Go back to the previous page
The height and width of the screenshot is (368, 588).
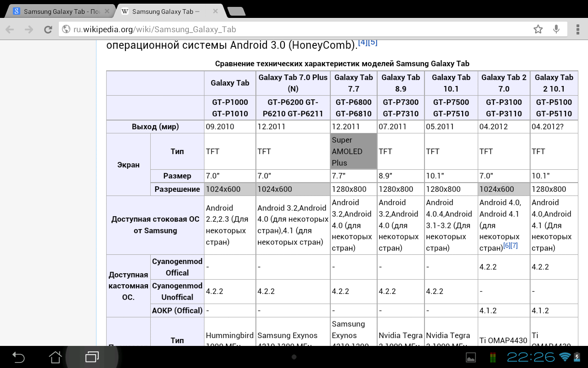[x=10, y=29]
